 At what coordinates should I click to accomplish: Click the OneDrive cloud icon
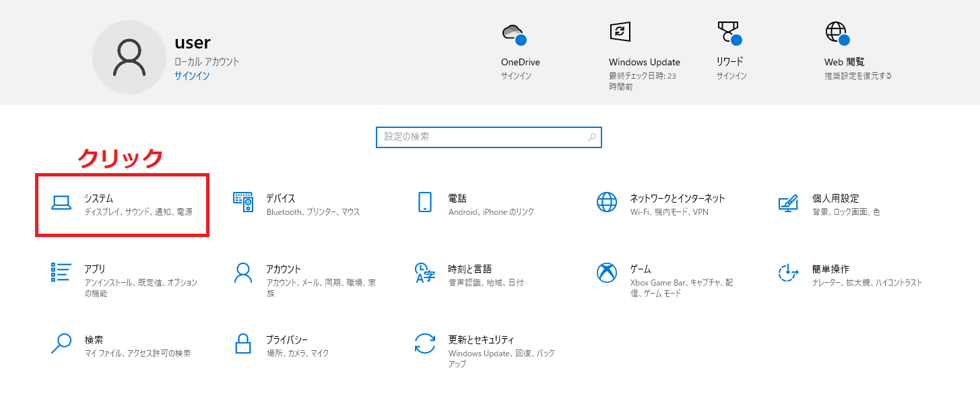coord(514,34)
